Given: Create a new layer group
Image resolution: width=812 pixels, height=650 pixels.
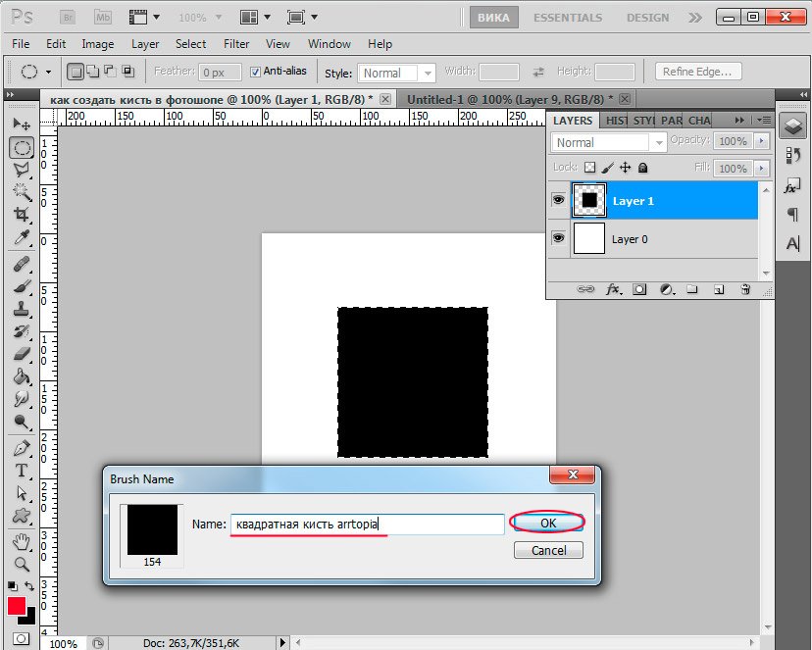Looking at the screenshot, I should tap(692, 289).
